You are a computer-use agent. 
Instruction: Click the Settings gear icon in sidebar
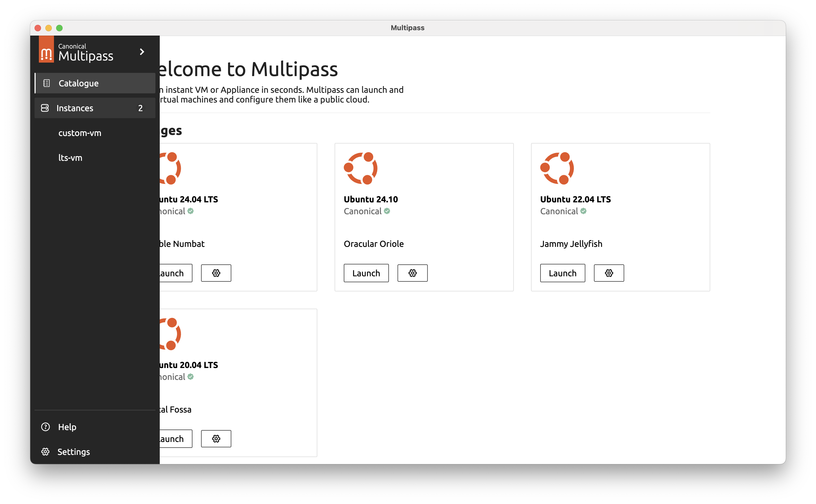pos(45,452)
